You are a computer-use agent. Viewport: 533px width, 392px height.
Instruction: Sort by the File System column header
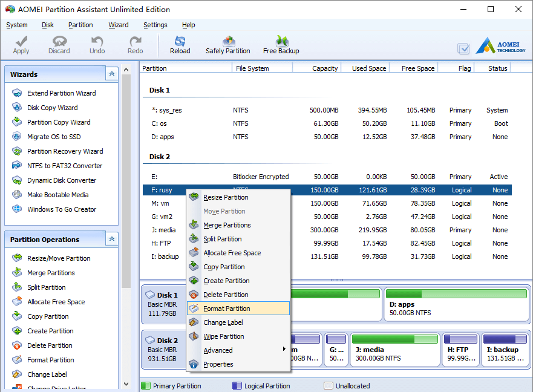point(262,68)
